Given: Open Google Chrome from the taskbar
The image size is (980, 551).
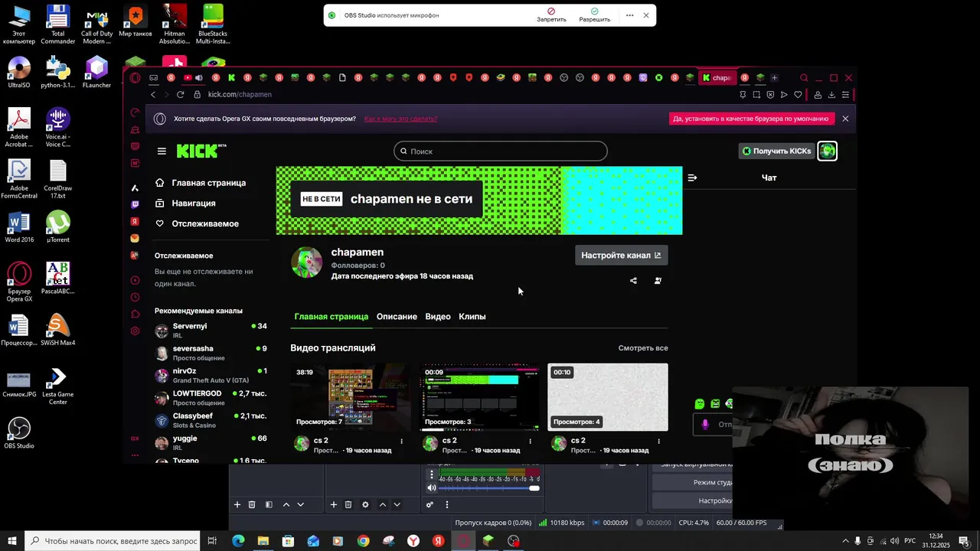Looking at the screenshot, I should pyautogui.click(x=363, y=541).
